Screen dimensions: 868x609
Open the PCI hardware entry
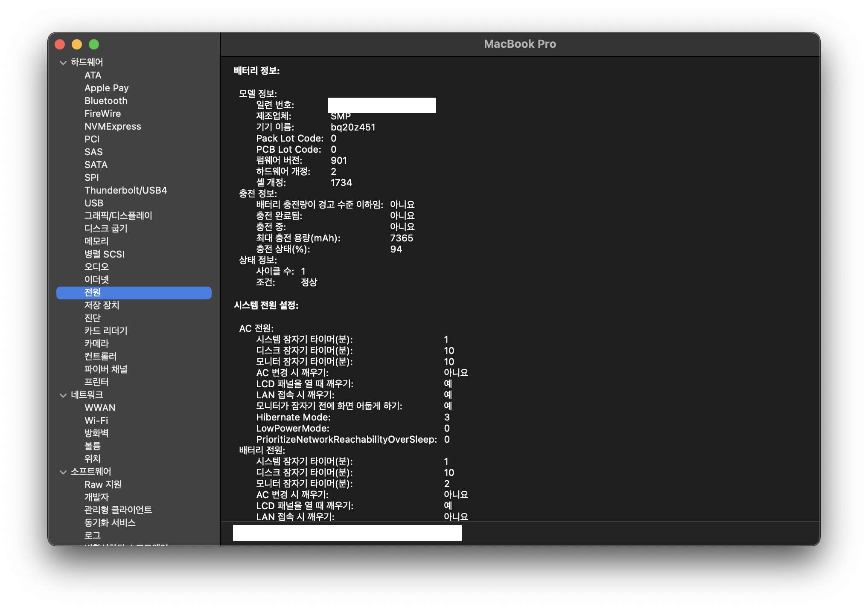click(92, 139)
